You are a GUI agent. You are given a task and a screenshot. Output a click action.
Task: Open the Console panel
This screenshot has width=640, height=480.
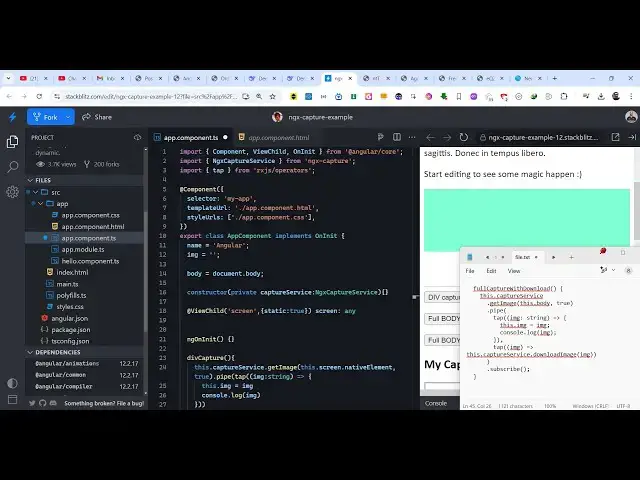click(436, 403)
